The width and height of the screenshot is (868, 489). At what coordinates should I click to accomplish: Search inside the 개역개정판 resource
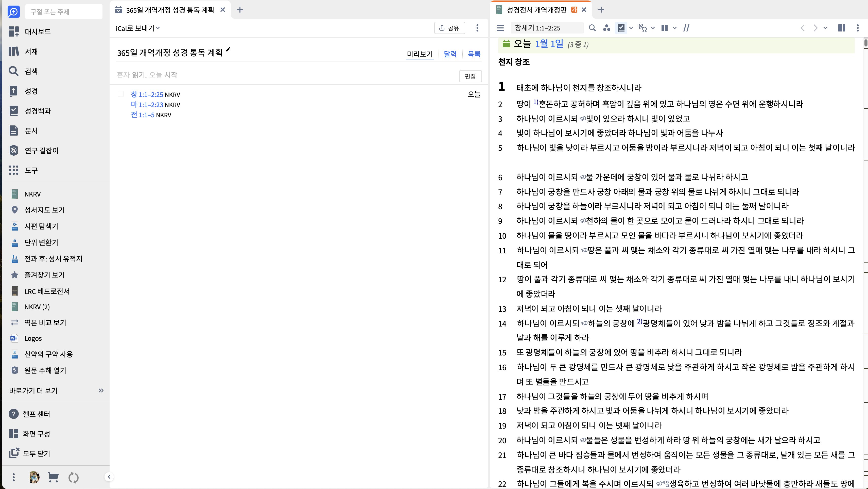click(x=592, y=28)
